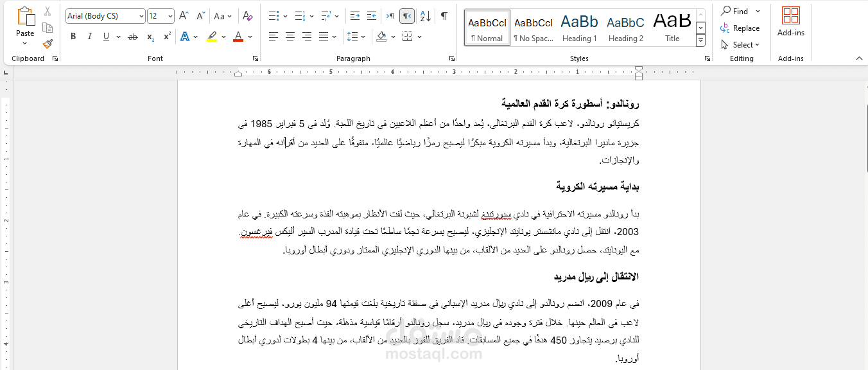
Task: Apply the No Spacing style
Action: coord(534,28)
